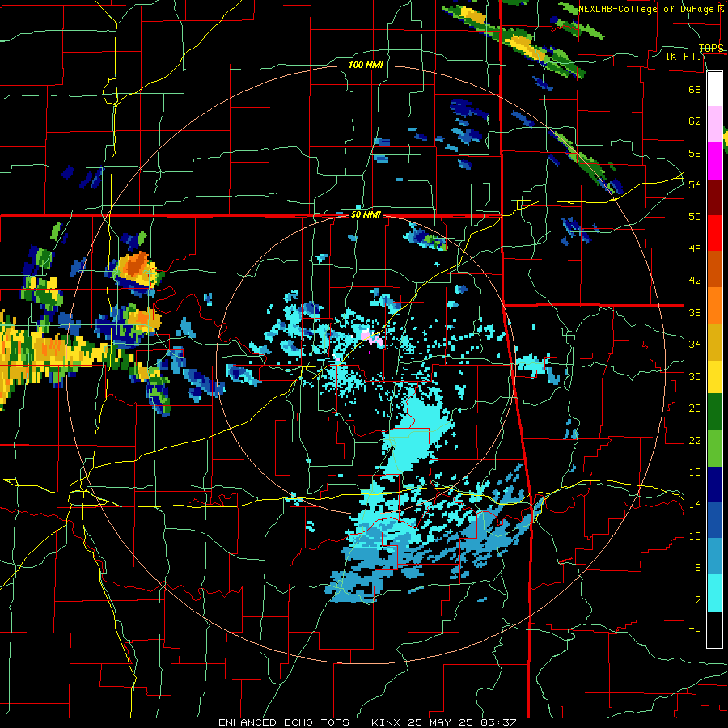Select the light pink legend color band
Screen dimensions: 728x728
(714, 125)
